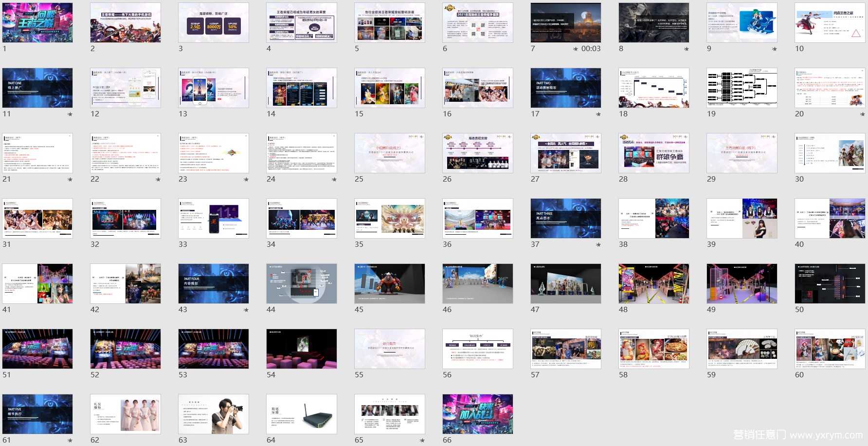Select slide 64 network router thumbnail

tap(302, 414)
